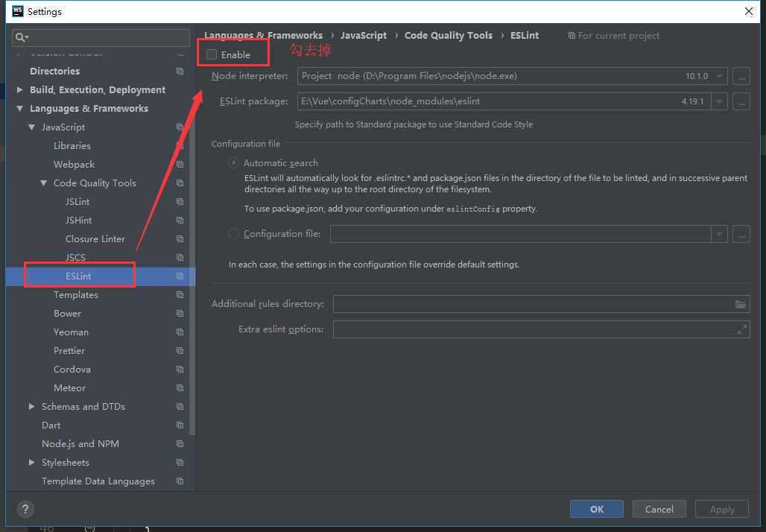The height and width of the screenshot is (532, 766).
Task: Click folder icon in Additional rules directory
Action: point(741,304)
